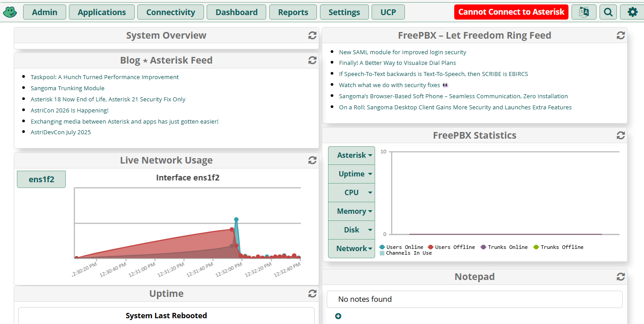Toggle Trunks Offline legend series
This screenshot has width=644, height=324.
click(558, 247)
